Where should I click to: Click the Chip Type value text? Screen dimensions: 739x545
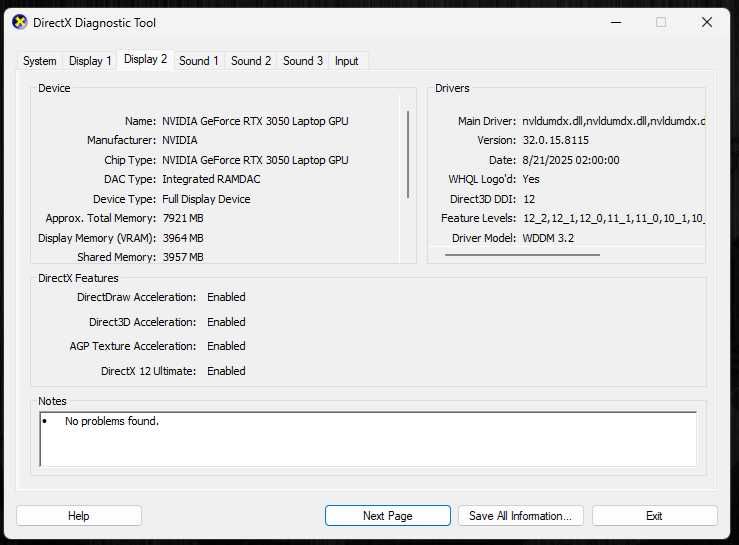(255, 160)
